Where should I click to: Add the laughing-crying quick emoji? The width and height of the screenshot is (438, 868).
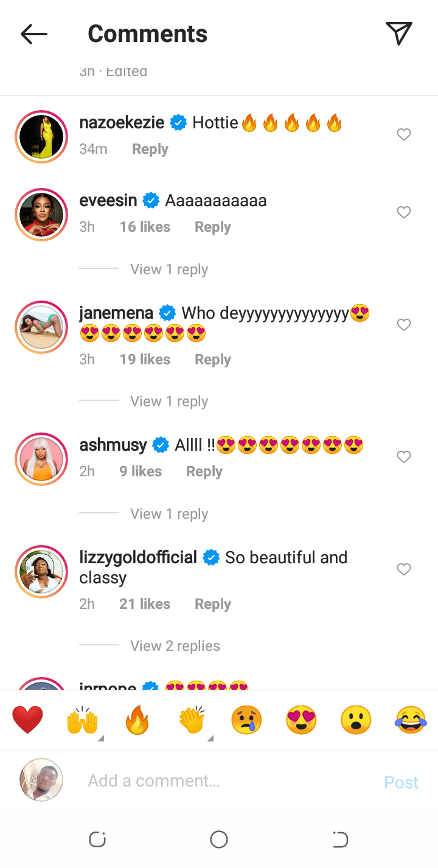411,720
